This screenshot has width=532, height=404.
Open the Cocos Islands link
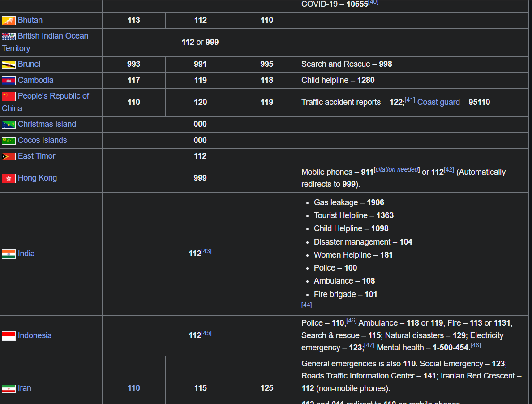click(43, 140)
